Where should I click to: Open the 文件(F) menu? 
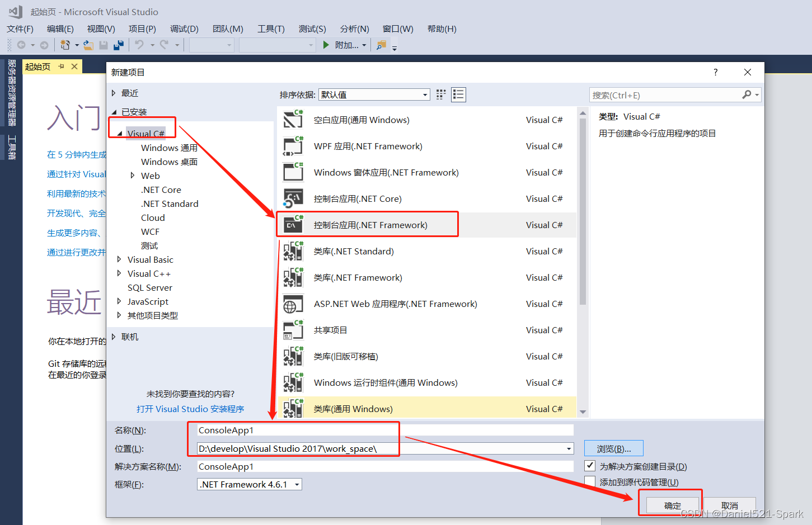coord(20,29)
